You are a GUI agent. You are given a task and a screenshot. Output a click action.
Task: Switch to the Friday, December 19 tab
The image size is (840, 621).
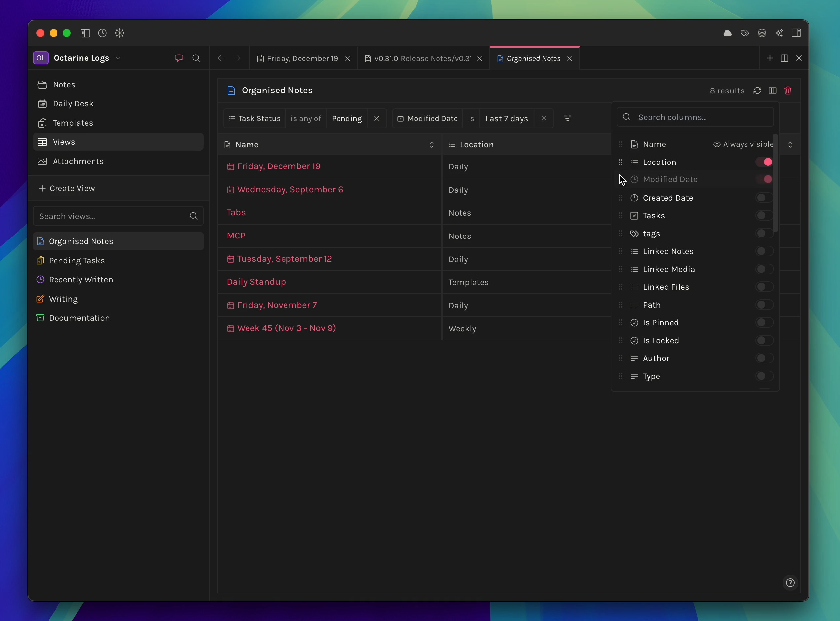[x=302, y=59]
